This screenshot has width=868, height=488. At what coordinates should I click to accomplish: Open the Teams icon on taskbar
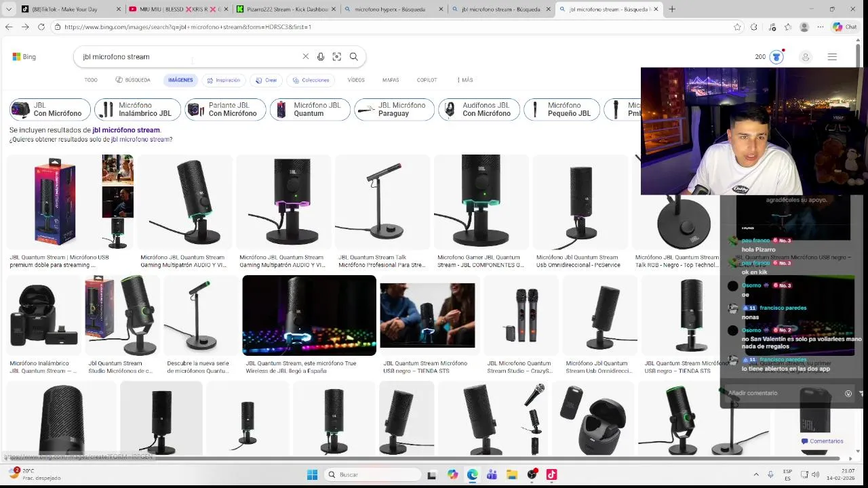click(x=492, y=474)
